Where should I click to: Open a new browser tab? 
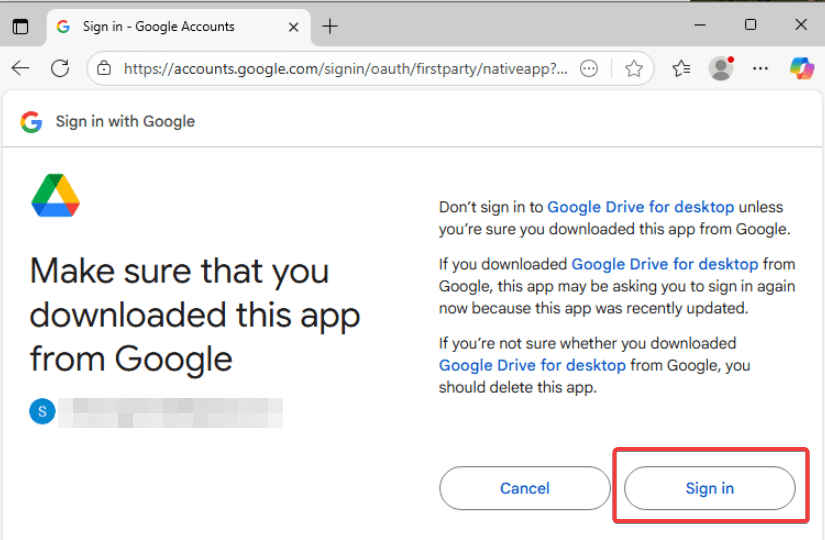(330, 26)
